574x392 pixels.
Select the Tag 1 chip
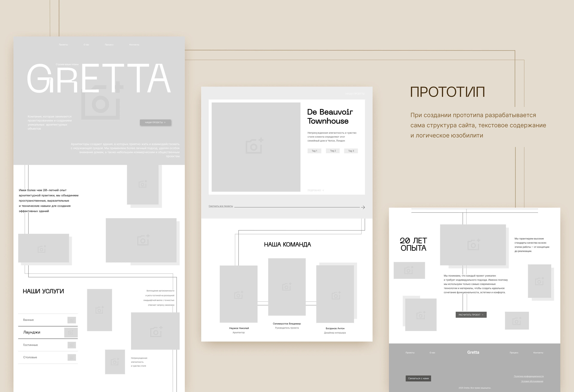tap(314, 151)
